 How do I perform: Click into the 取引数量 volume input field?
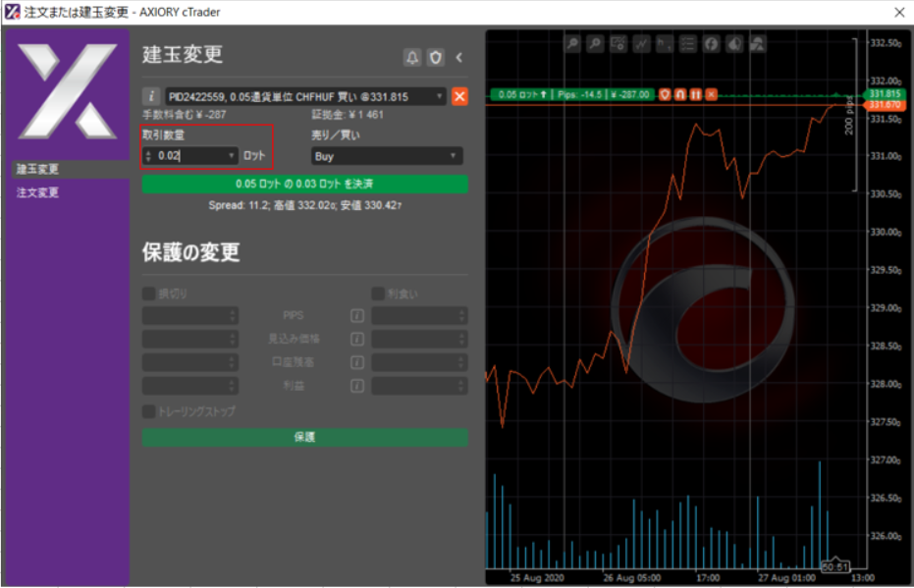(190, 156)
